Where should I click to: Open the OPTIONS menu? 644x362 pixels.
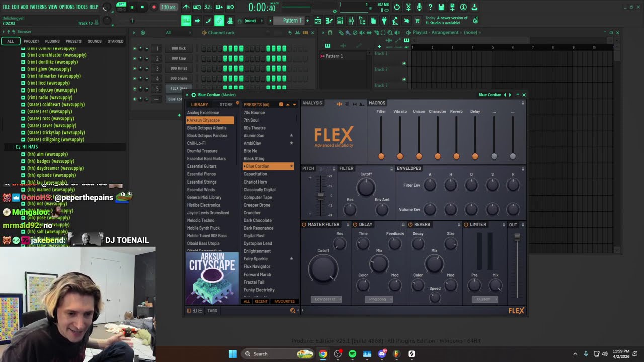point(67,7)
